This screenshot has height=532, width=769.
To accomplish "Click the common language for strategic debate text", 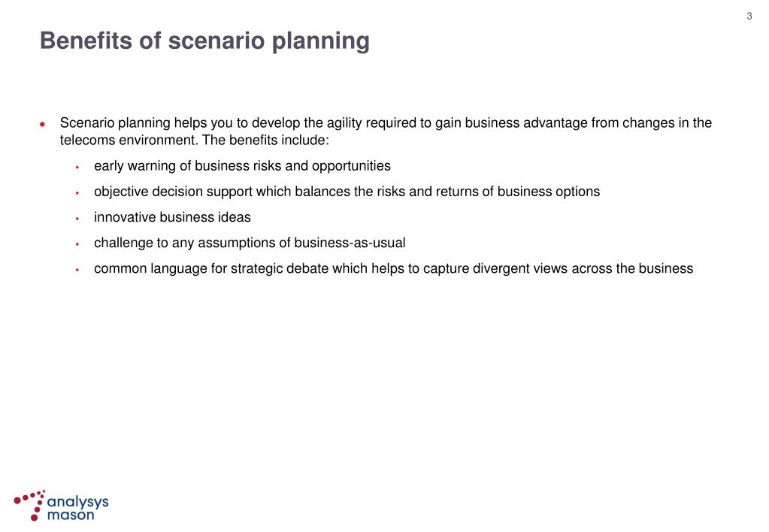I will (393, 269).
